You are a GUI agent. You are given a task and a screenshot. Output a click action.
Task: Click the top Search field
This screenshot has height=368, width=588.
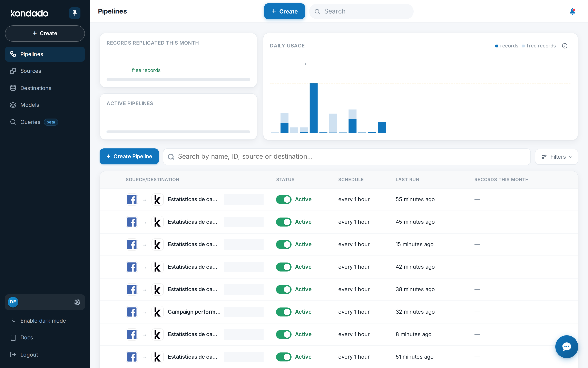(x=361, y=11)
